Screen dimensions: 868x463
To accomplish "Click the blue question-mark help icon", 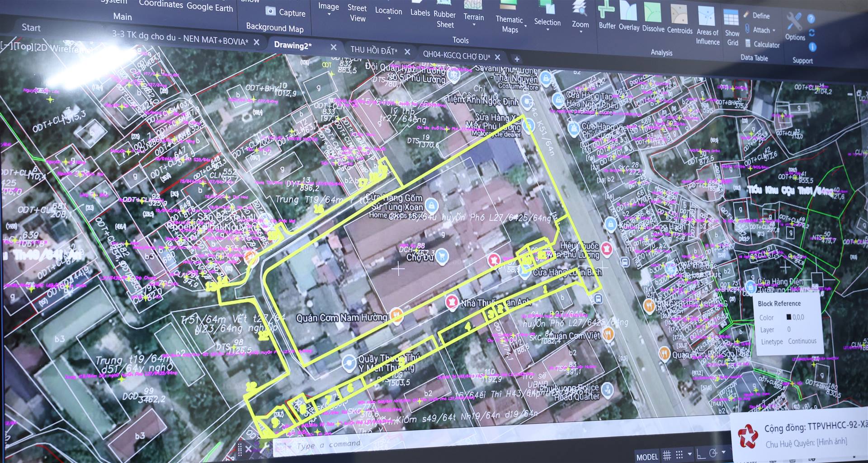I will [x=811, y=19].
